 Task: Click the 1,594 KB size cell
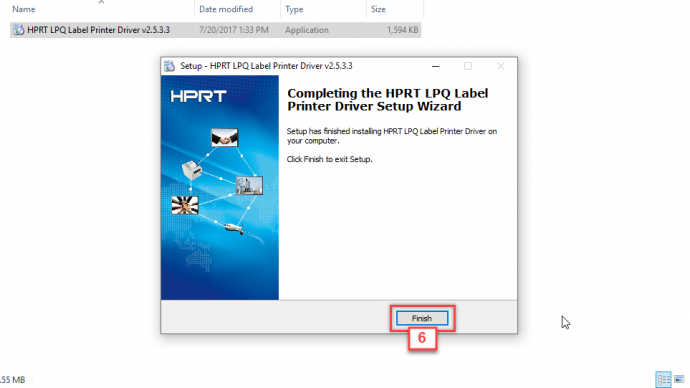pyautogui.click(x=402, y=30)
